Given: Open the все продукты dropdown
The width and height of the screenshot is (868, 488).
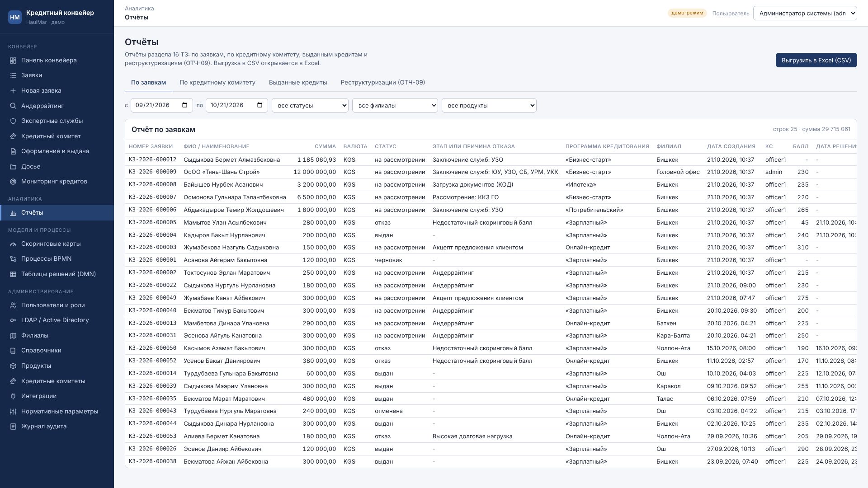Looking at the screenshot, I should [489, 105].
